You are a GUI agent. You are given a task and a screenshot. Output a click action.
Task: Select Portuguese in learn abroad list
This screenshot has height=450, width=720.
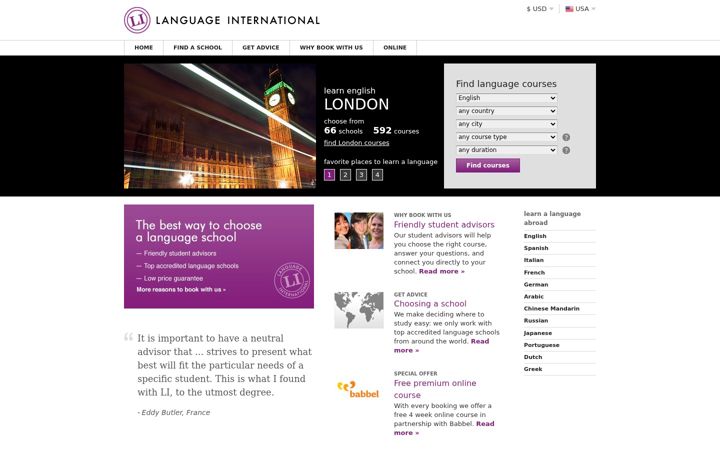pyautogui.click(x=541, y=345)
